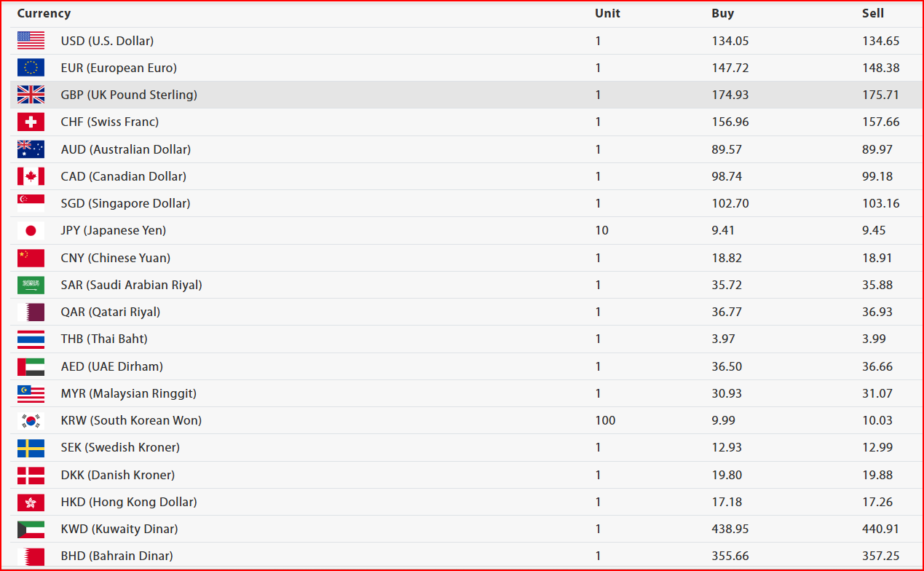The width and height of the screenshot is (924, 571).
Task: Click the Buy column header
Action: pos(722,13)
